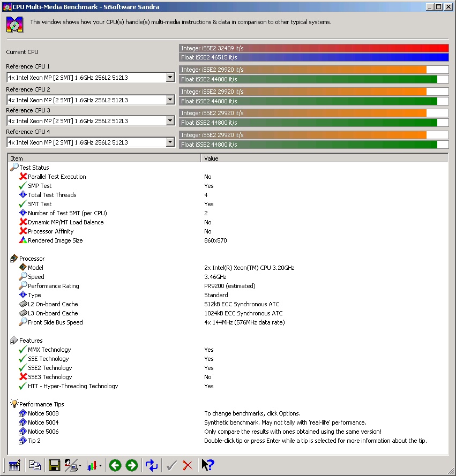The image size is (456, 476).
Task: Click the blue Refresh arrows icon
Action: [151, 465]
